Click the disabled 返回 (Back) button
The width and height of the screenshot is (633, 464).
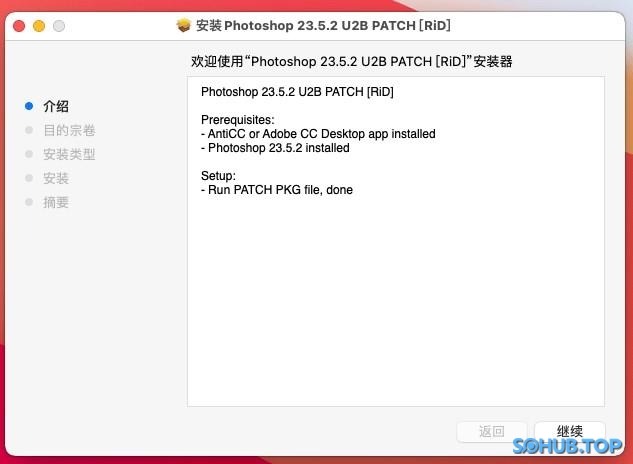(492, 431)
